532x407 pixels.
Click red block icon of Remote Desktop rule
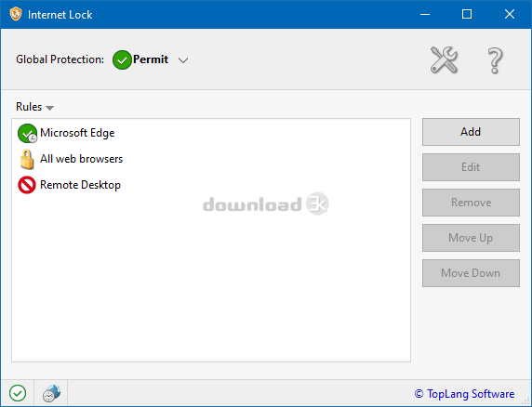[27, 185]
